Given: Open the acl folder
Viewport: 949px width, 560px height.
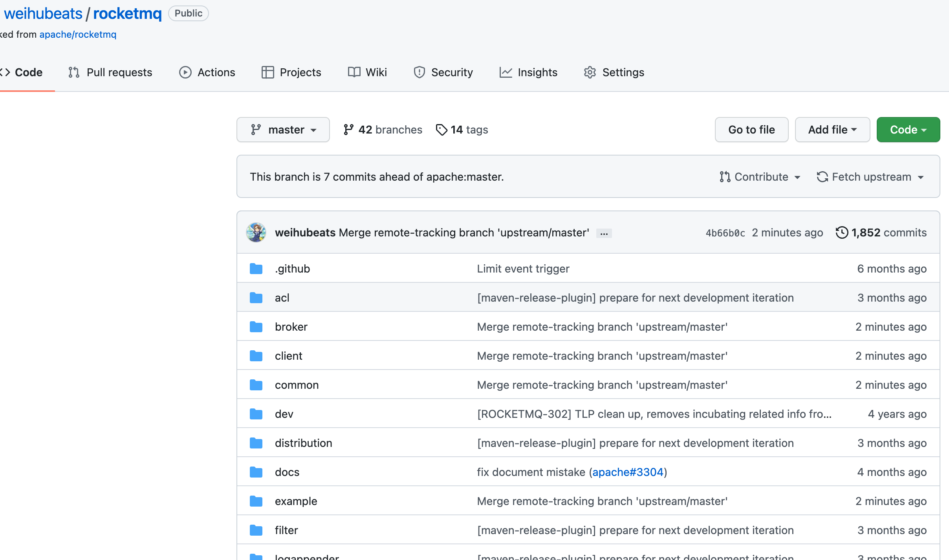Looking at the screenshot, I should 282,298.
